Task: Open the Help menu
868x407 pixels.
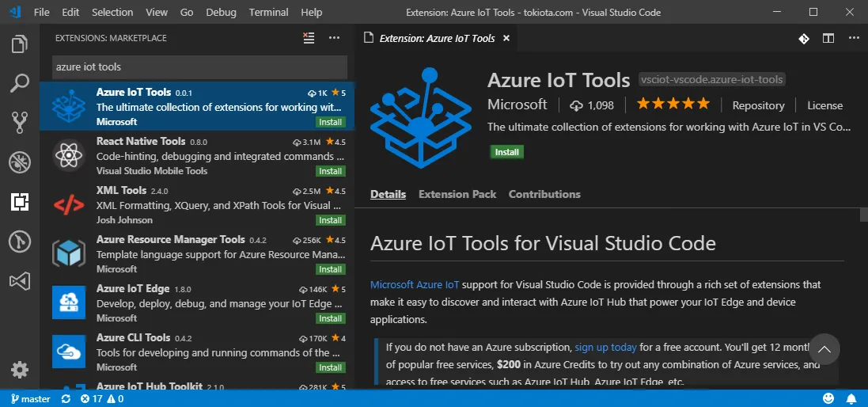Action: click(x=311, y=12)
